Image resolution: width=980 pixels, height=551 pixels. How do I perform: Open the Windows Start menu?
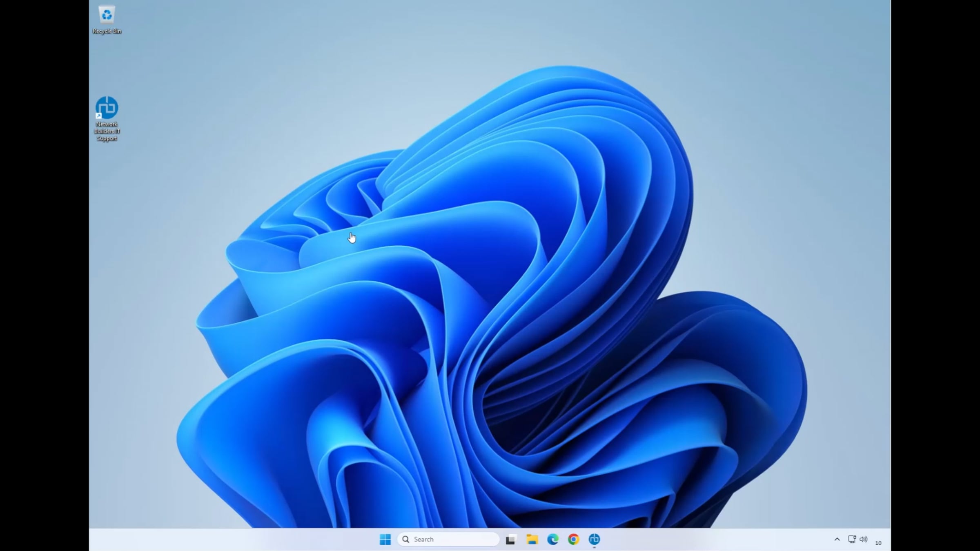[x=385, y=539]
